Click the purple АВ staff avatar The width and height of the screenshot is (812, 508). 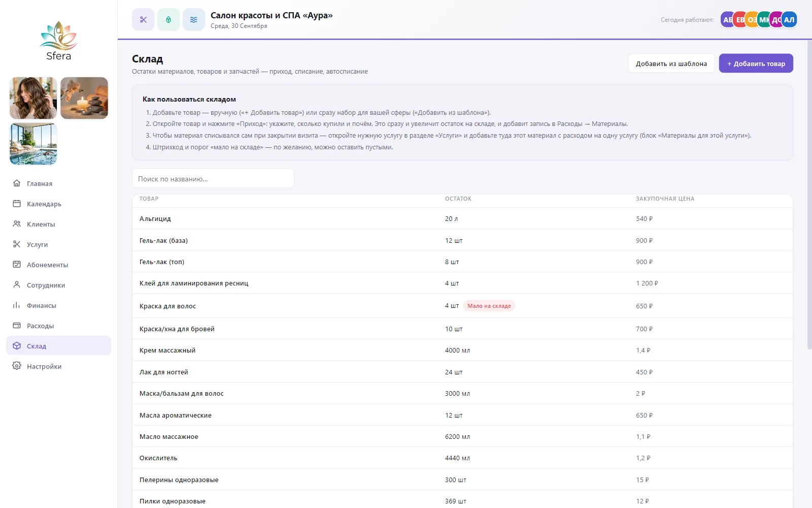727,20
